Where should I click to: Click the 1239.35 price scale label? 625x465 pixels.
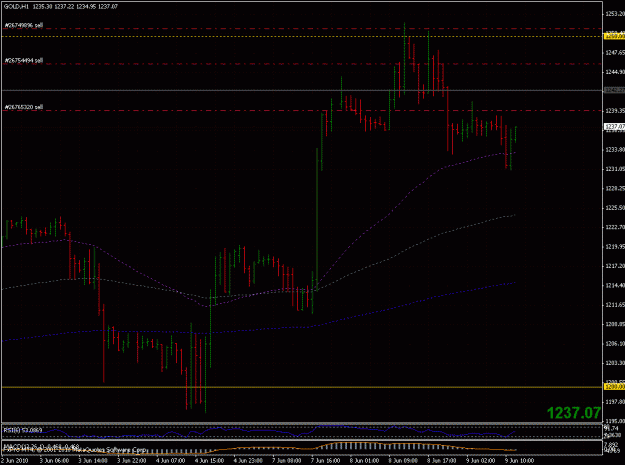coord(615,111)
